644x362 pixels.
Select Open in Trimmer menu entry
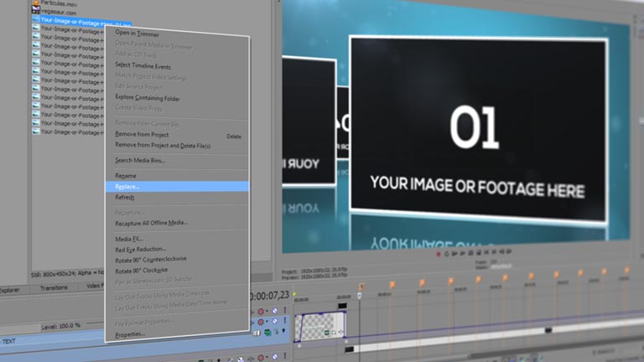[137, 34]
